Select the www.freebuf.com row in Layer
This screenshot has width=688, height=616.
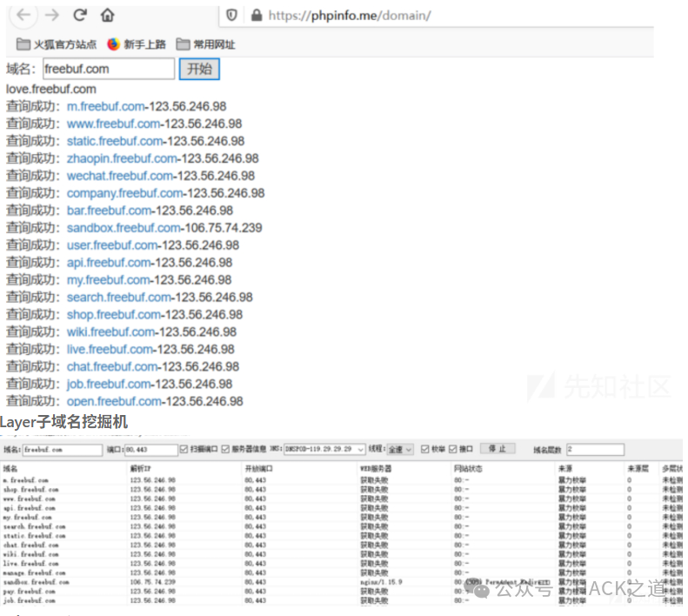pyautogui.click(x=341, y=499)
